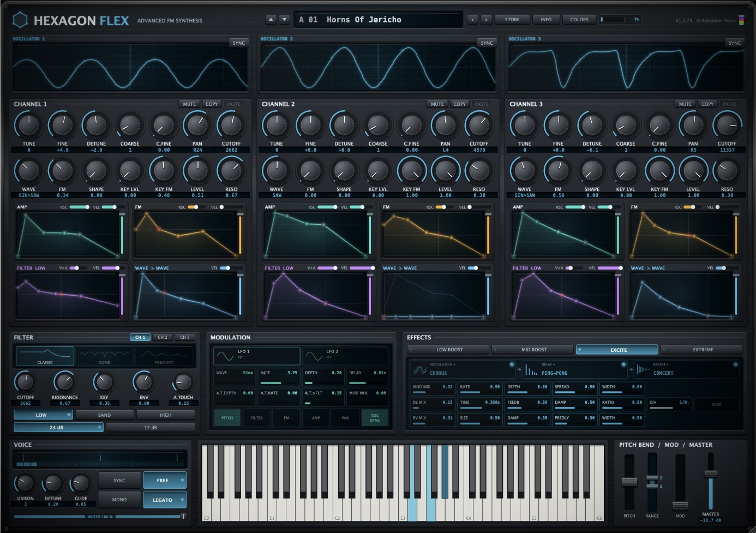Click the Channel 2 Wave knob
This screenshot has height=533, width=756.
(x=277, y=171)
